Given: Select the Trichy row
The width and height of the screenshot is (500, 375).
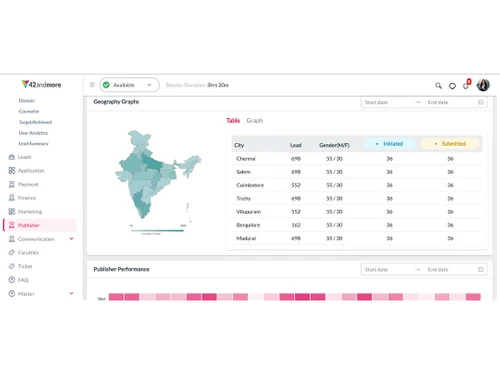Looking at the screenshot, I should 357,199.
